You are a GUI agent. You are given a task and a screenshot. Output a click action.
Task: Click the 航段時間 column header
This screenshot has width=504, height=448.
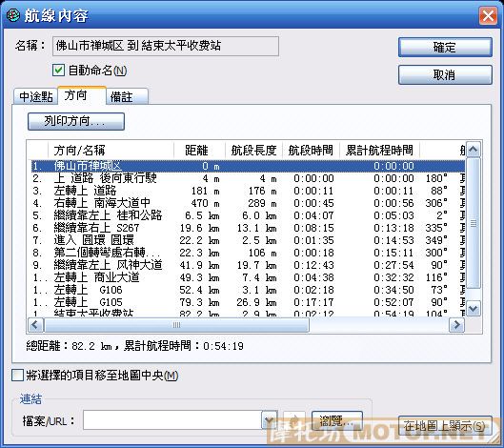pyautogui.click(x=312, y=150)
